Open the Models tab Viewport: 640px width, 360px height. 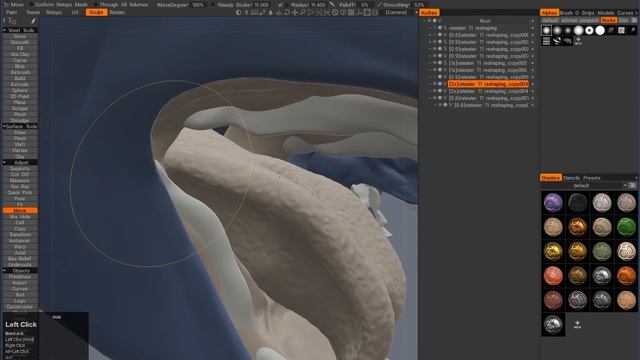click(x=606, y=13)
